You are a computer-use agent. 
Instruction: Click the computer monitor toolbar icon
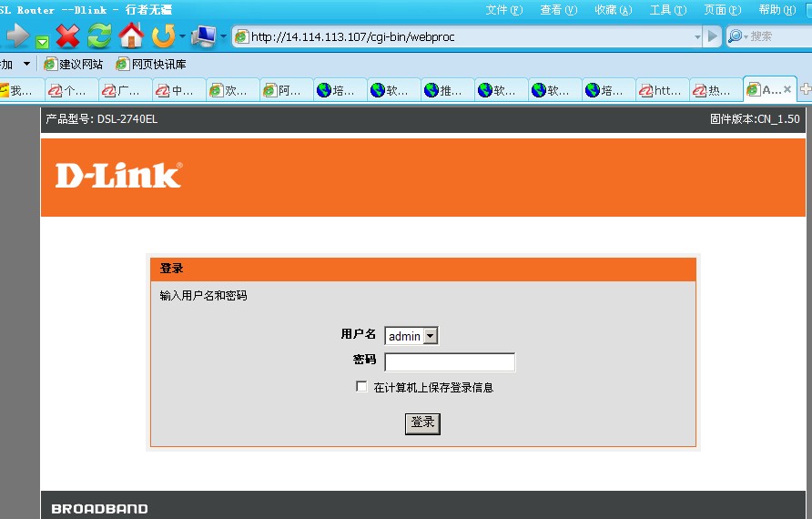(203, 36)
